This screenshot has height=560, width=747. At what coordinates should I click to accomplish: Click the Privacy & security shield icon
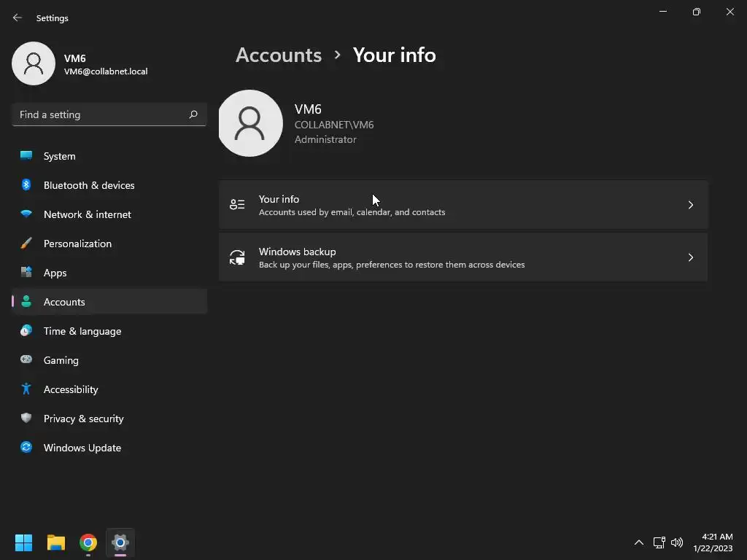(x=26, y=419)
